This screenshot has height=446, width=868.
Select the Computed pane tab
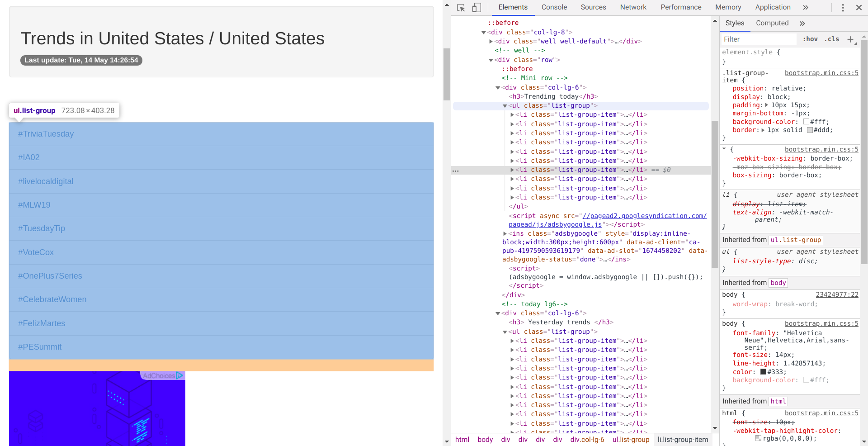(772, 23)
